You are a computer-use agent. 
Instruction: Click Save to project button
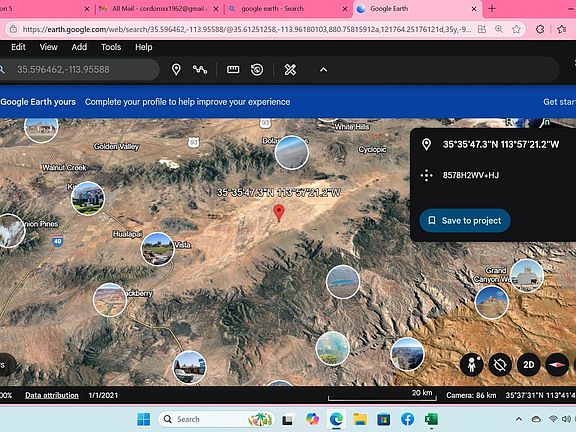[x=465, y=220]
